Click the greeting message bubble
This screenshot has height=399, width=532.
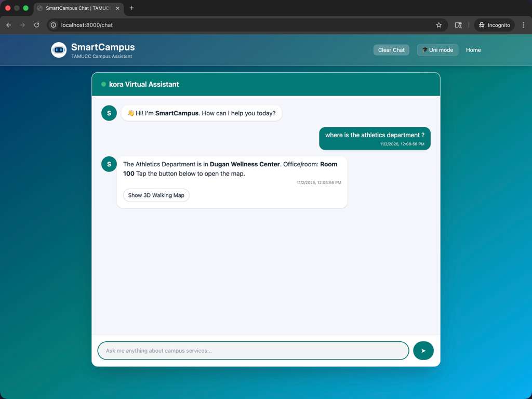click(201, 113)
